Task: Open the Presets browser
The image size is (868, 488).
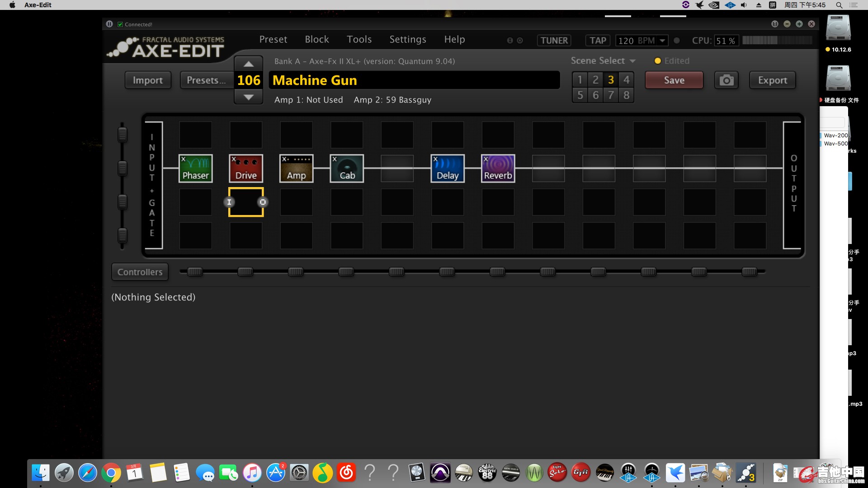Action: click(x=206, y=80)
